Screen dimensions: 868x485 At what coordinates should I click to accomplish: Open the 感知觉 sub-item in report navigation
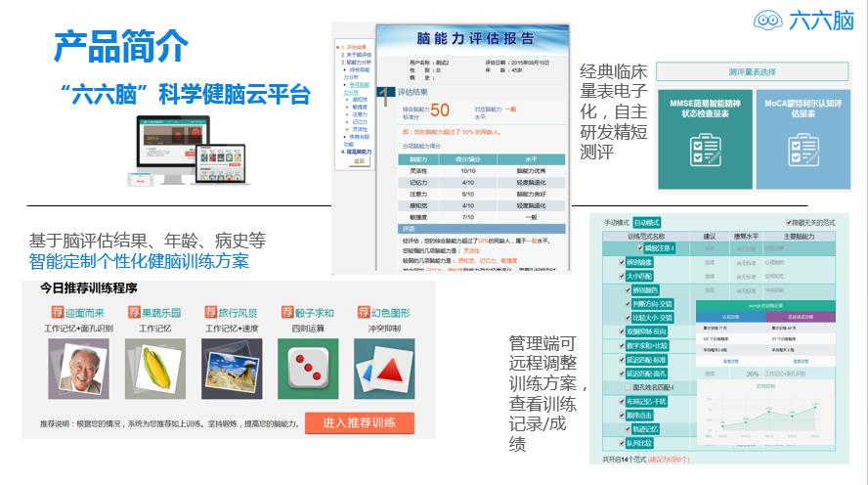pos(360,100)
